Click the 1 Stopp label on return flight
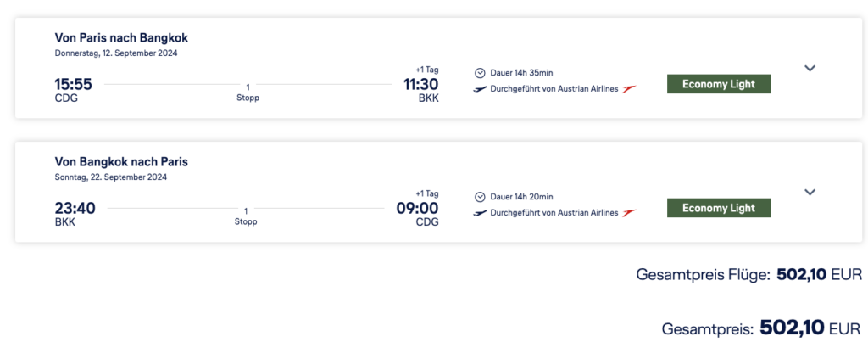Screen dimensions: 868x342 tap(246, 216)
